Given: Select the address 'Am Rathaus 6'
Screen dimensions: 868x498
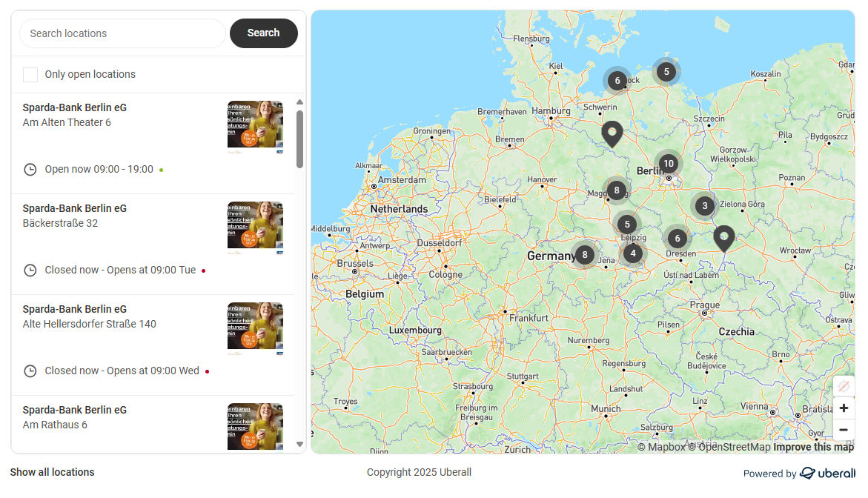Looking at the screenshot, I should 55,425.
